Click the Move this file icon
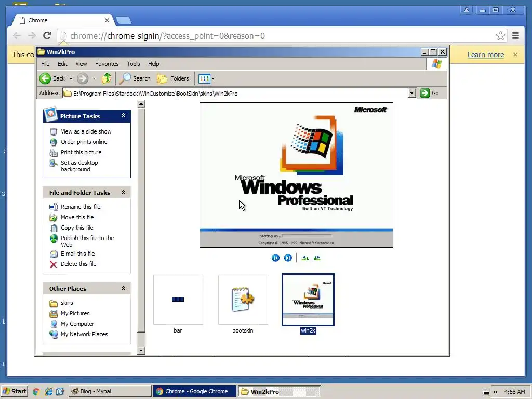The height and width of the screenshot is (399, 532). 54,218
